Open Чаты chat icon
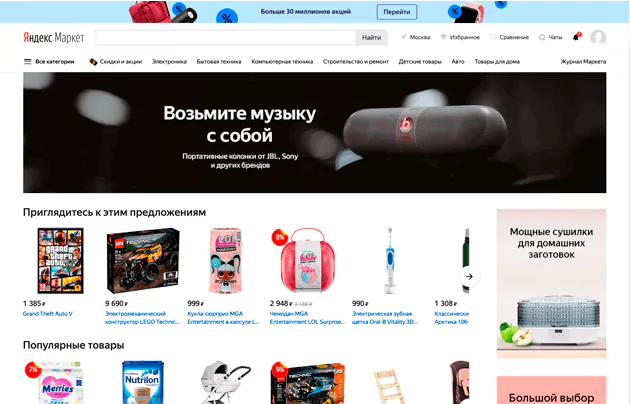 pyautogui.click(x=542, y=37)
